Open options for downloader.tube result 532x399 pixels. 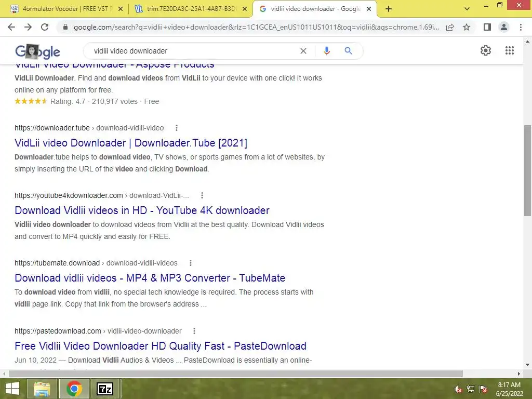tap(177, 128)
